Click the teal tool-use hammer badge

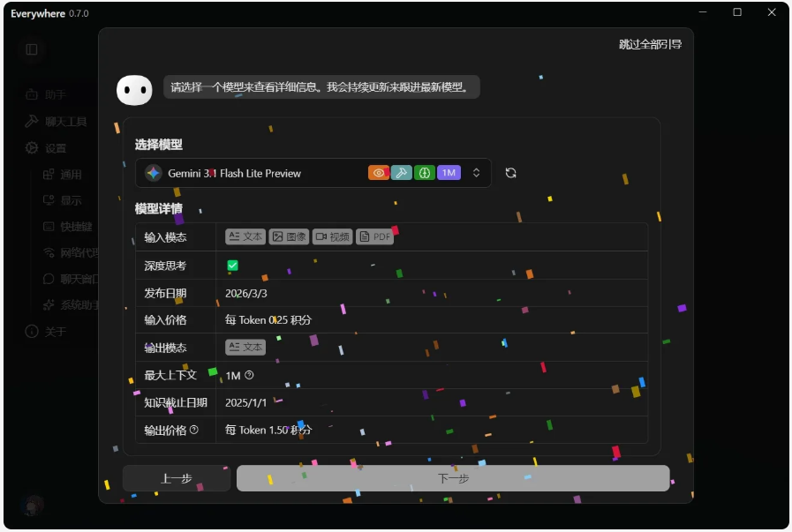402,173
